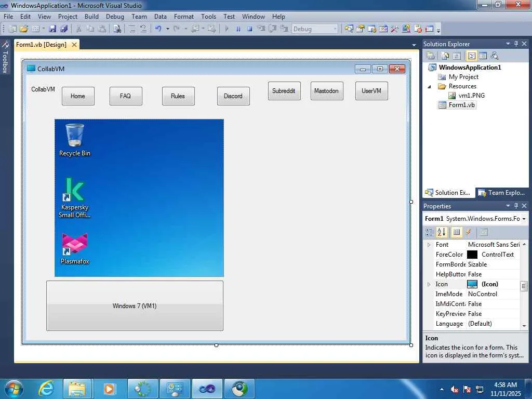This screenshot has height=399, width=532.
Task: Click the Undo arrow icon
Action: pos(158,29)
